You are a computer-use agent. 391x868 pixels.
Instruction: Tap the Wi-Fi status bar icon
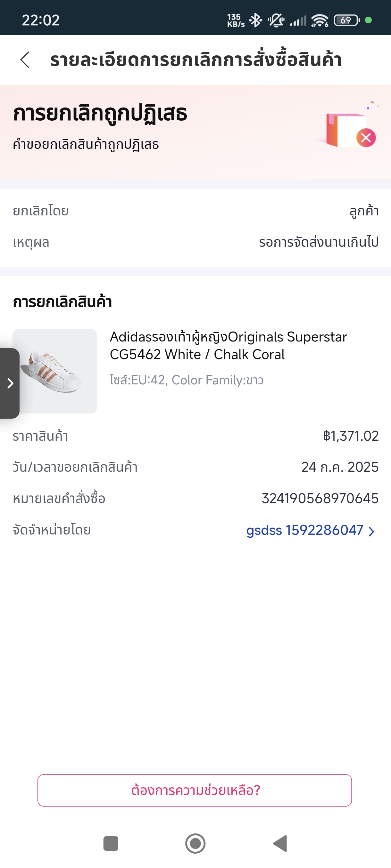(320, 20)
